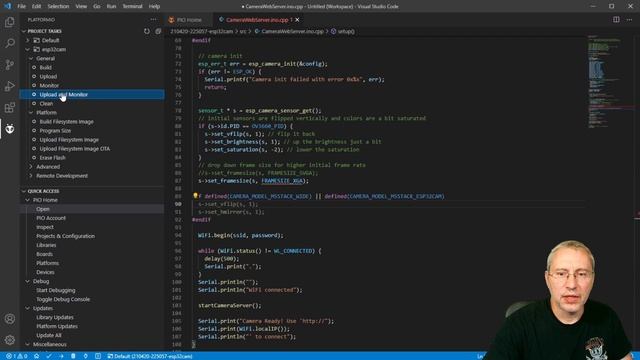This screenshot has width=640, height=360.
Task: Open Run and Debug view
Action: point(10,86)
